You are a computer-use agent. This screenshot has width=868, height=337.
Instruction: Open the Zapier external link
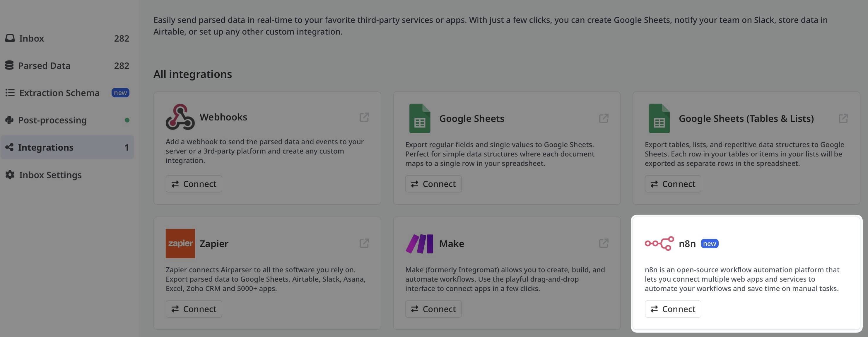[x=365, y=243]
